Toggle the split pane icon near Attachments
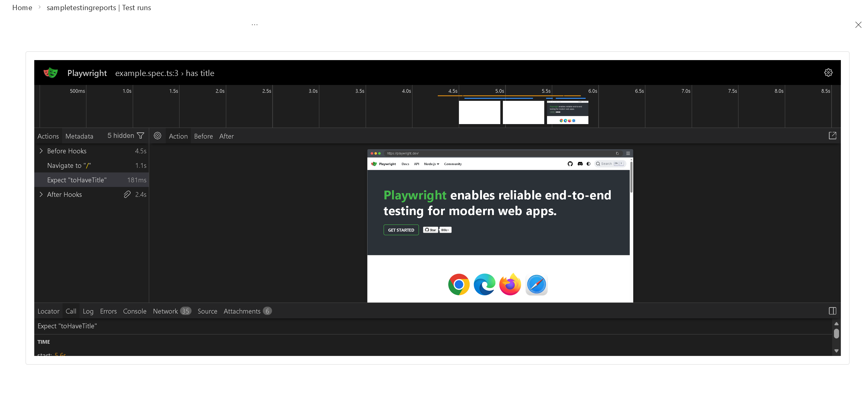 point(832,311)
